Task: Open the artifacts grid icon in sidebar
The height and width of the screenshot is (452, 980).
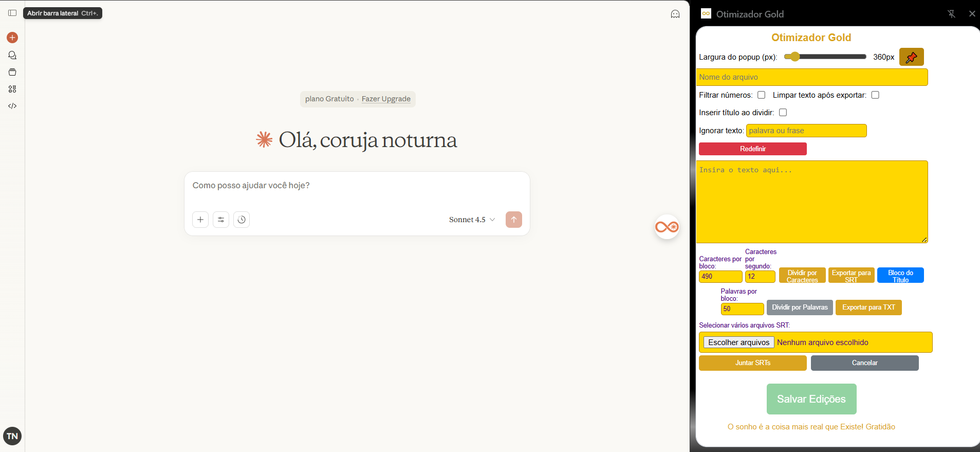Action: [12, 89]
